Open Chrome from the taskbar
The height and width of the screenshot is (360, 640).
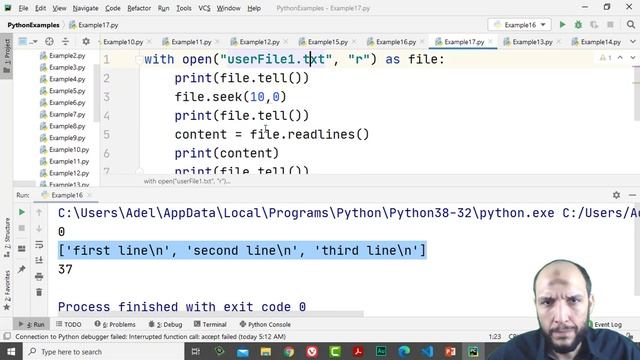[289, 351]
